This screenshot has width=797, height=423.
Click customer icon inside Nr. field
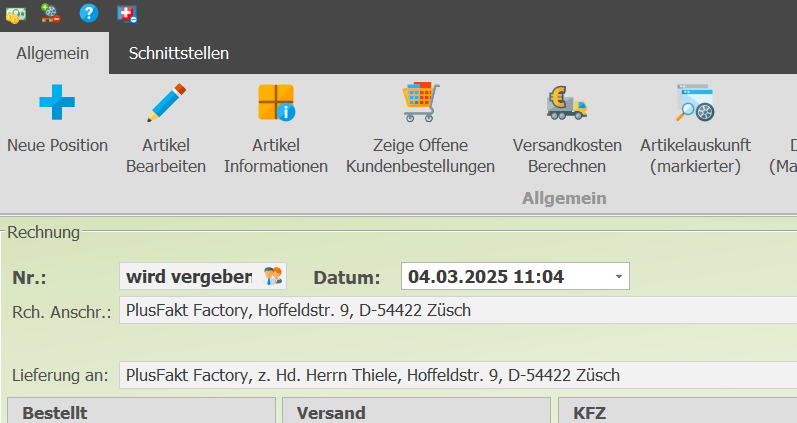[273, 276]
